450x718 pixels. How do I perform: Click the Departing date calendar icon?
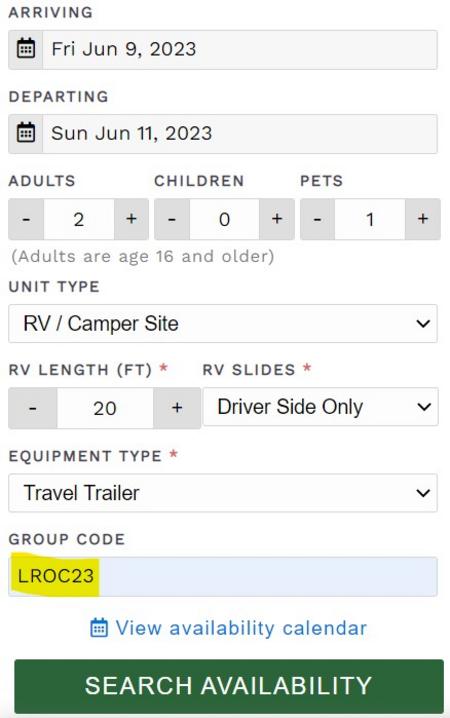pos(26,133)
